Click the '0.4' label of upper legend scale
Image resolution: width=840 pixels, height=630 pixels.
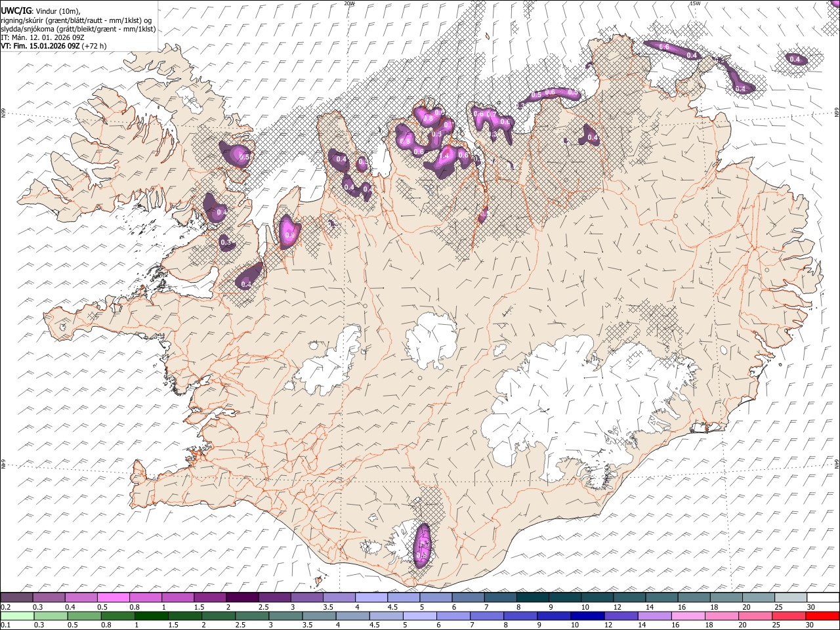coord(71,607)
